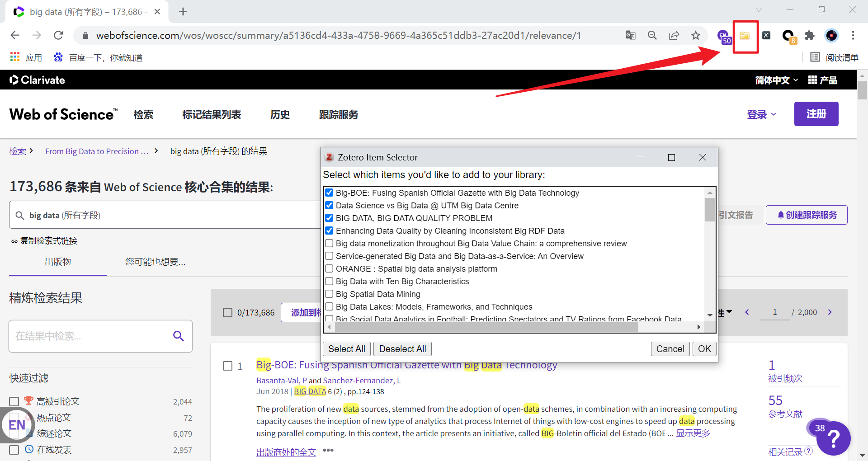Select all results checkbox 0/173,686
The image size is (868, 461).
228,313
